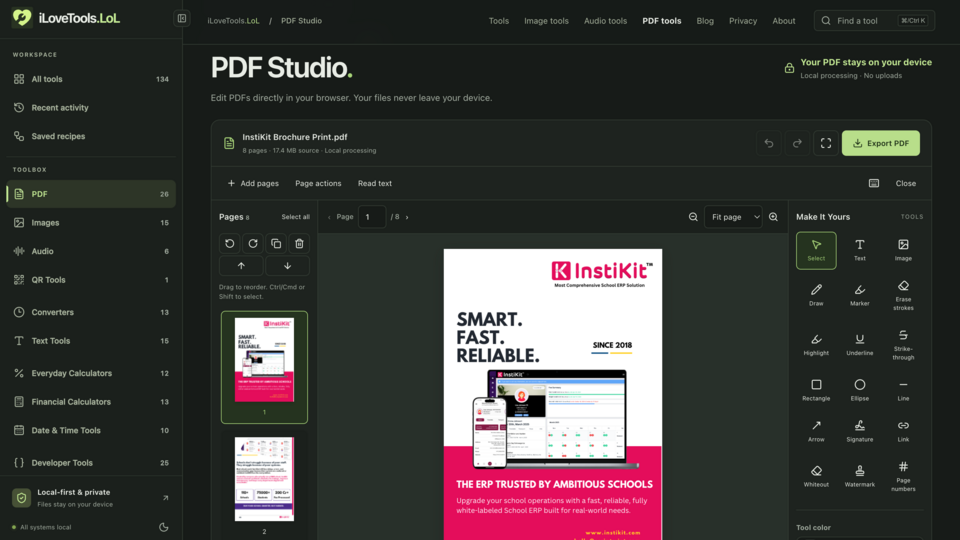
Task: Enter fullscreen editor mode
Action: point(826,143)
